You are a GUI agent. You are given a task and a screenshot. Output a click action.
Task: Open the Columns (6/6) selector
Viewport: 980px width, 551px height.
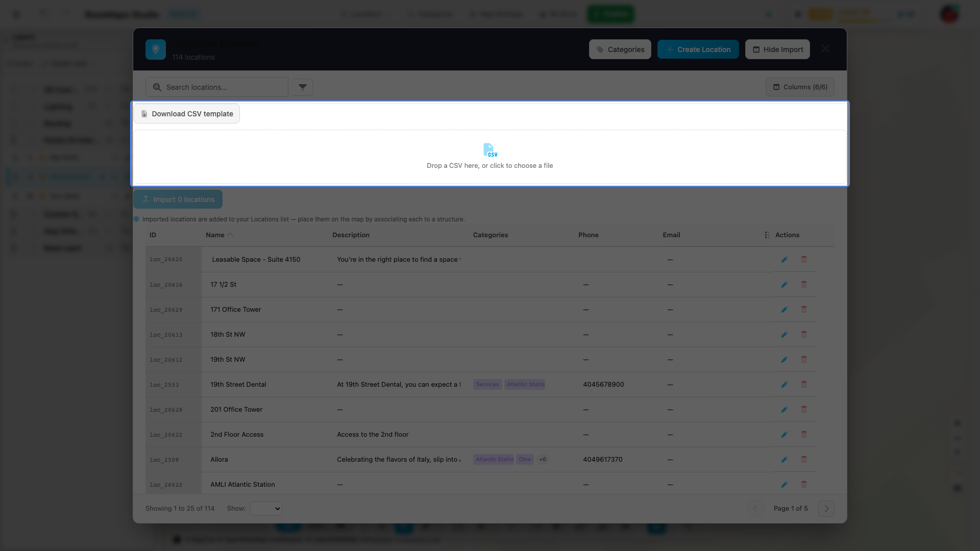[x=800, y=87]
